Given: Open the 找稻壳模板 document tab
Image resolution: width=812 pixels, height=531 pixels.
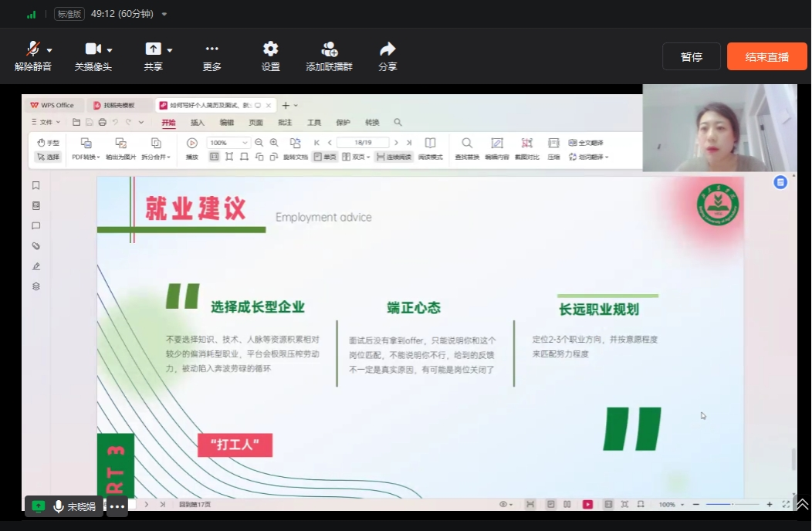Looking at the screenshot, I should 119,106.
